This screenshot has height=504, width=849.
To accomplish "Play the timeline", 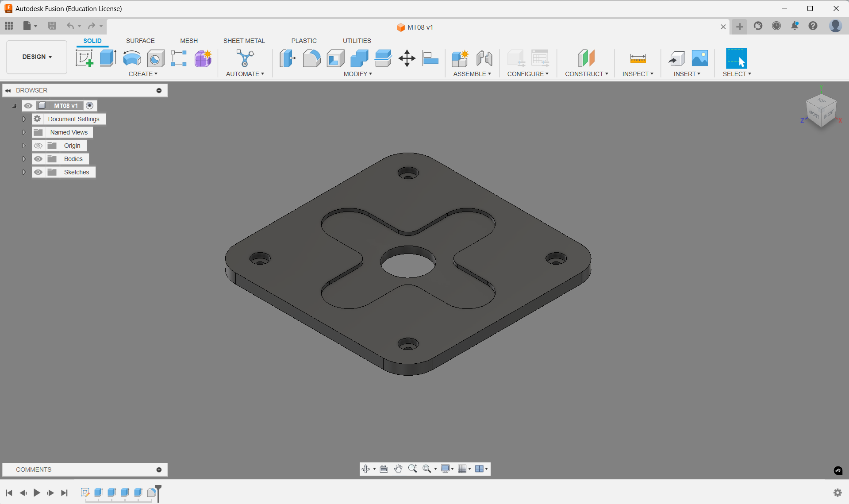I will point(37,492).
